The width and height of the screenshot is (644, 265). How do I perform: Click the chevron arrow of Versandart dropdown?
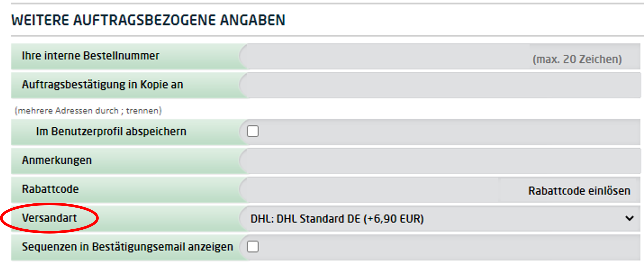tap(629, 218)
